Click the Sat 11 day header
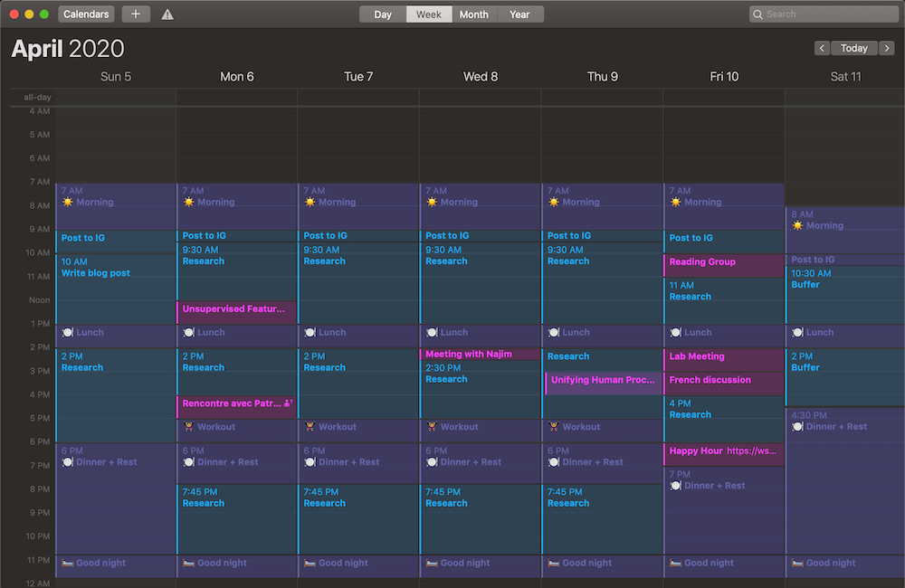The image size is (905, 588). coord(845,77)
